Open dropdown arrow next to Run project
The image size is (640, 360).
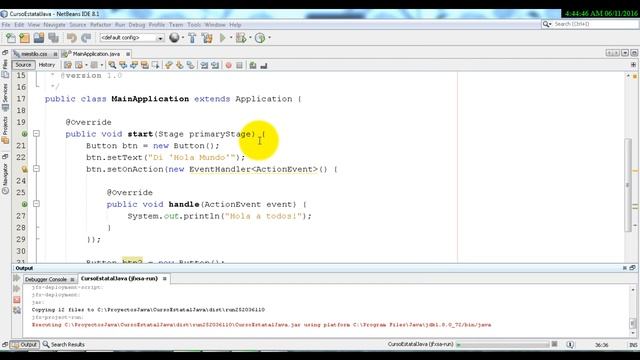coord(231,38)
